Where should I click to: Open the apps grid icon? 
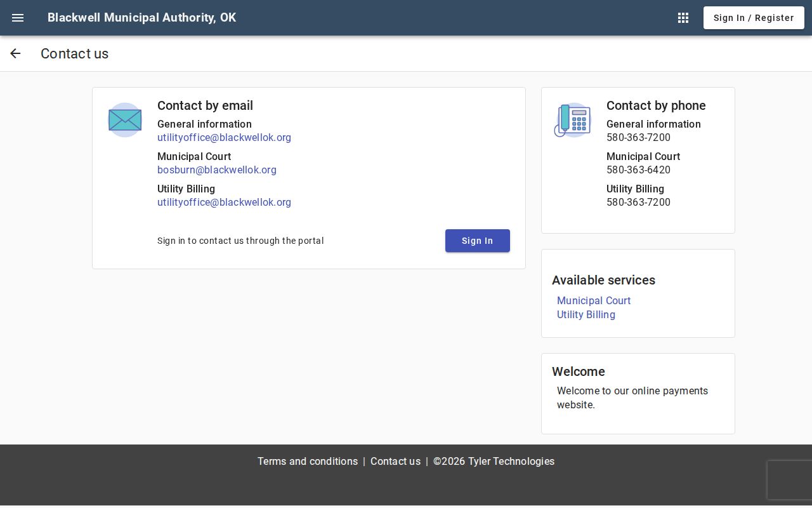[x=683, y=18]
